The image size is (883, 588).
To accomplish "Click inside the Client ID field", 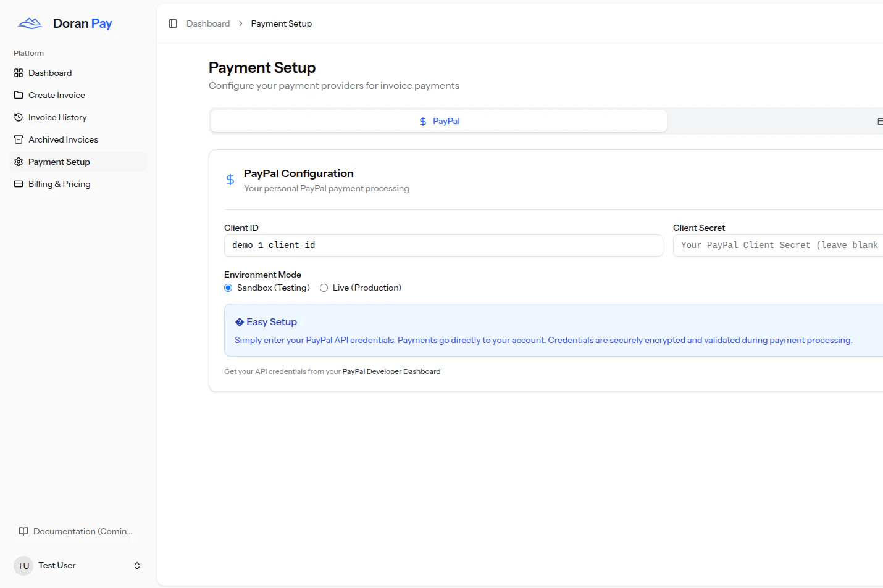I will click(x=443, y=245).
